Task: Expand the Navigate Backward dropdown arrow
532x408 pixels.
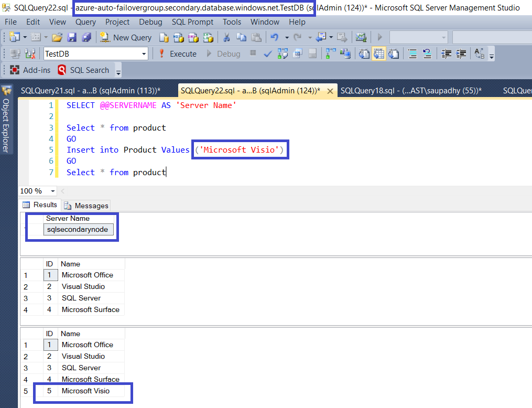Action: pos(331,37)
